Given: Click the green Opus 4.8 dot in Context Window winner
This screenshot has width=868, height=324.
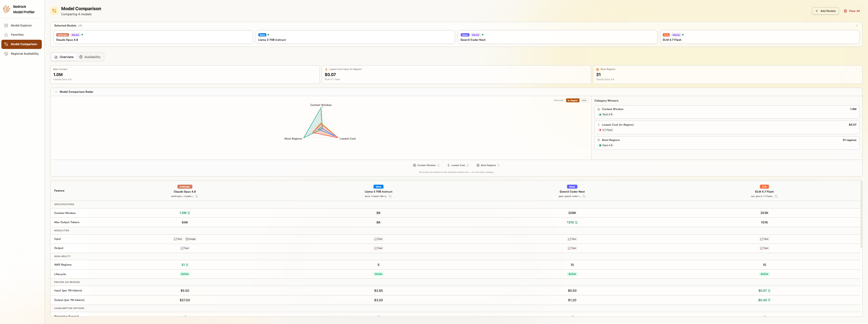Looking at the screenshot, I should (600, 115).
